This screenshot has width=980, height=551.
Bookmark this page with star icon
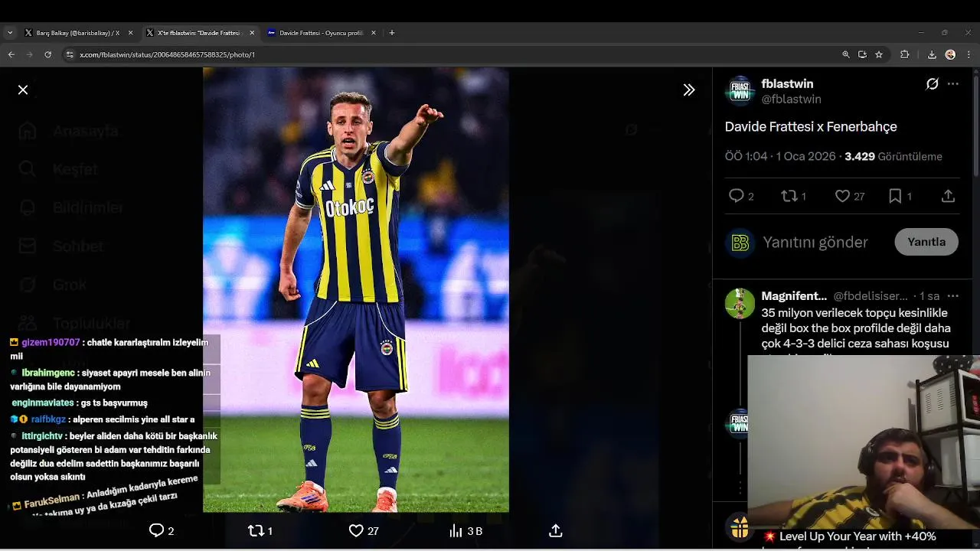[879, 54]
